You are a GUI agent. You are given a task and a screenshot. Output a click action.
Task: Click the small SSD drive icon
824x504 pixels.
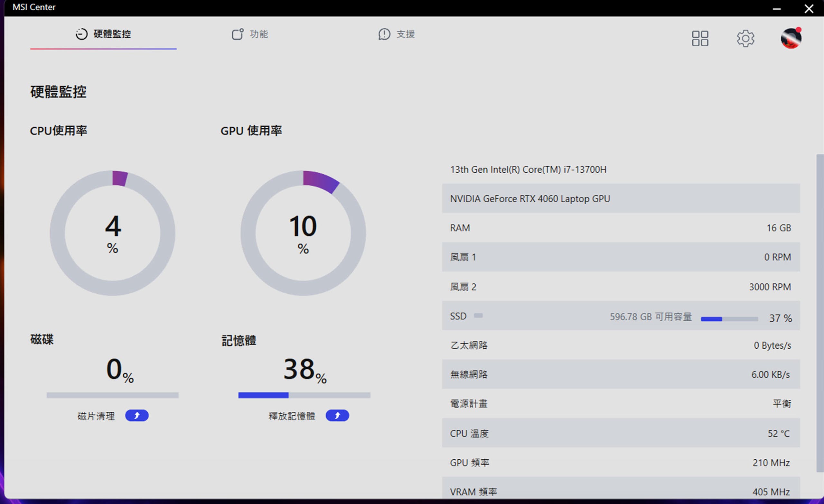tap(479, 316)
